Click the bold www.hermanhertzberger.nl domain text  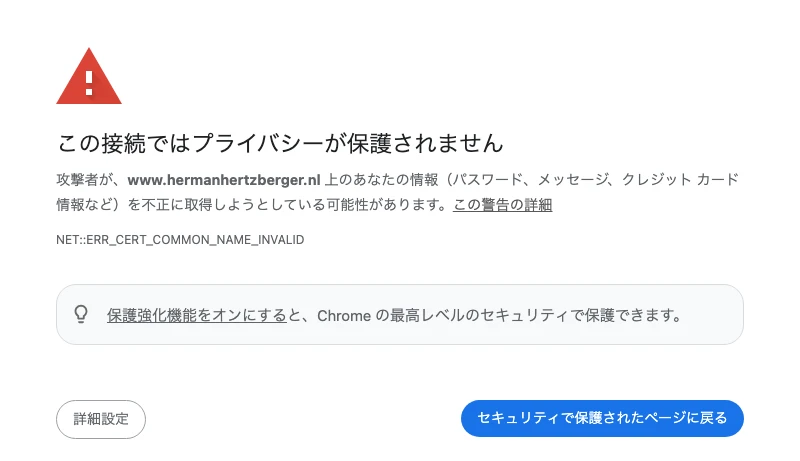point(225,180)
